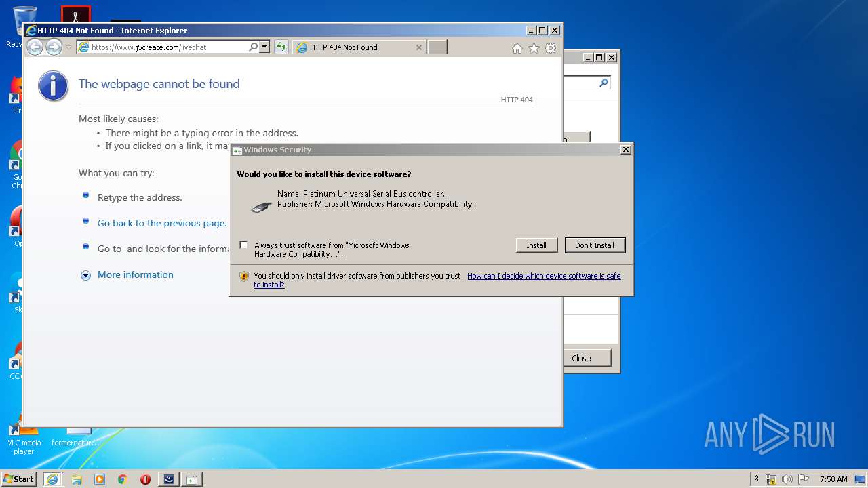This screenshot has height=488, width=868.
Task: Click Close button in background window
Action: 587,358
